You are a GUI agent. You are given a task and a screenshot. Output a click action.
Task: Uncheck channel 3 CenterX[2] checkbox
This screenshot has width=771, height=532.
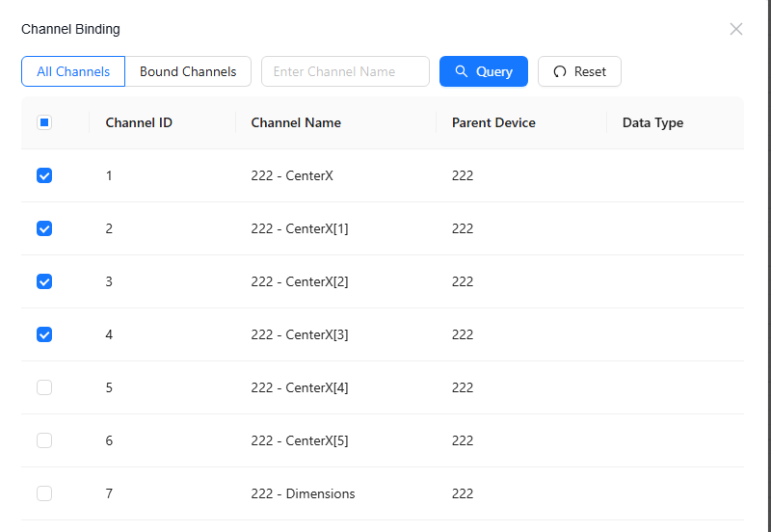(x=44, y=281)
